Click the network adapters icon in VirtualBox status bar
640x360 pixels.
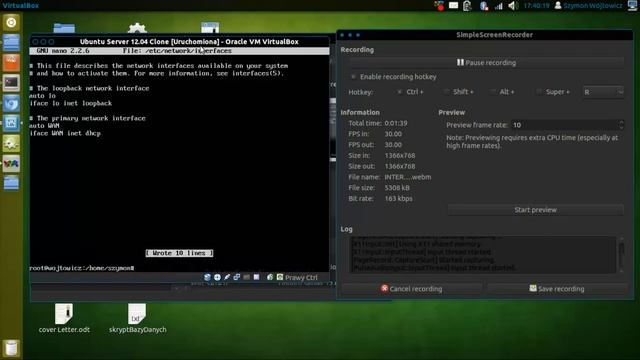point(237,277)
